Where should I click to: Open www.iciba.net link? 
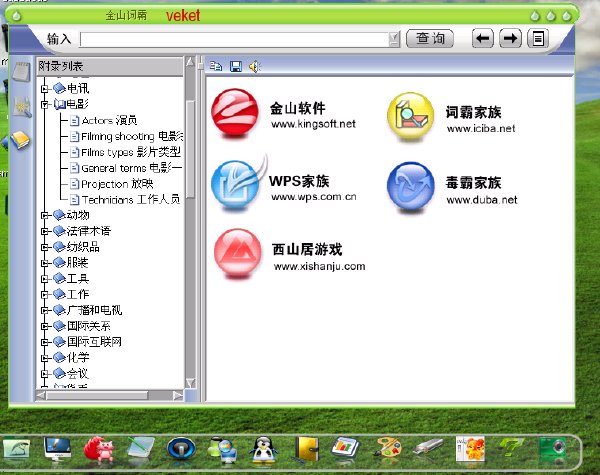coord(481,129)
